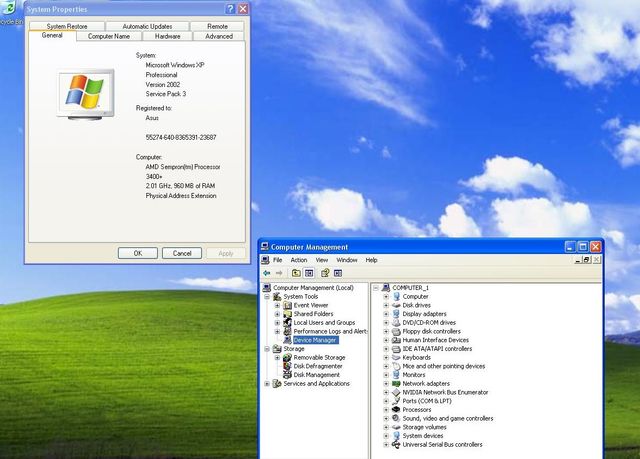The width and height of the screenshot is (640, 459).
Task: Select System devices entry
Action: tap(423, 436)
